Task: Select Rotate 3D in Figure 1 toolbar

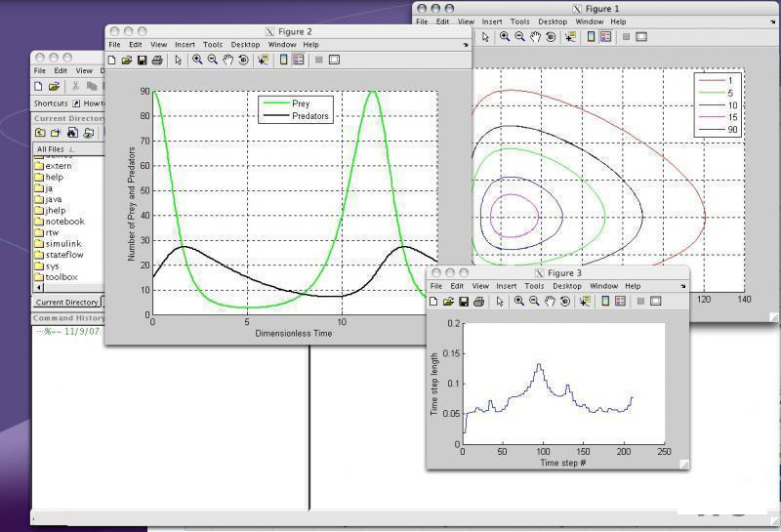Action: coord(551,37)
